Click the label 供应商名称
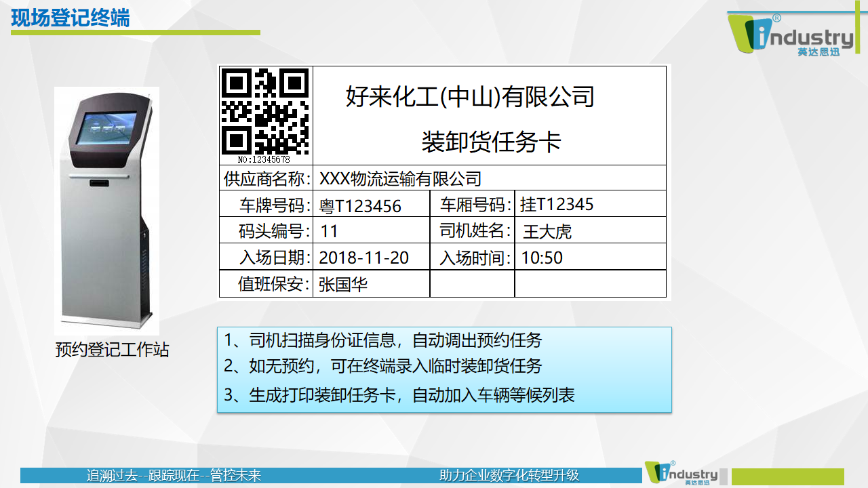868x488 pixels. pos(267,178)
